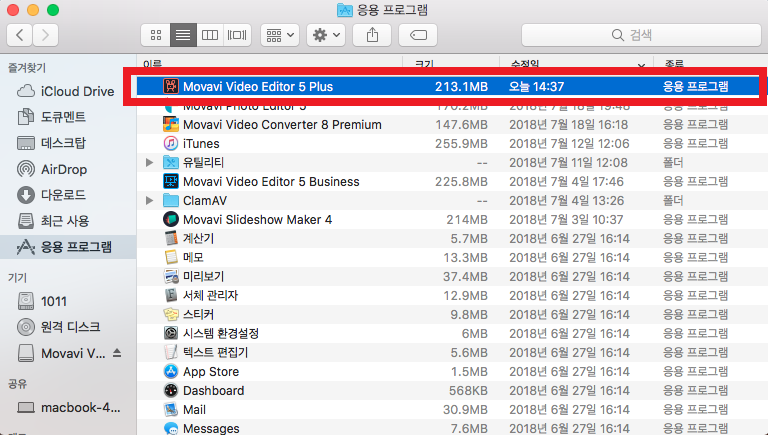Select the 텍스트 편집기 app icon

tap(170, 352)
